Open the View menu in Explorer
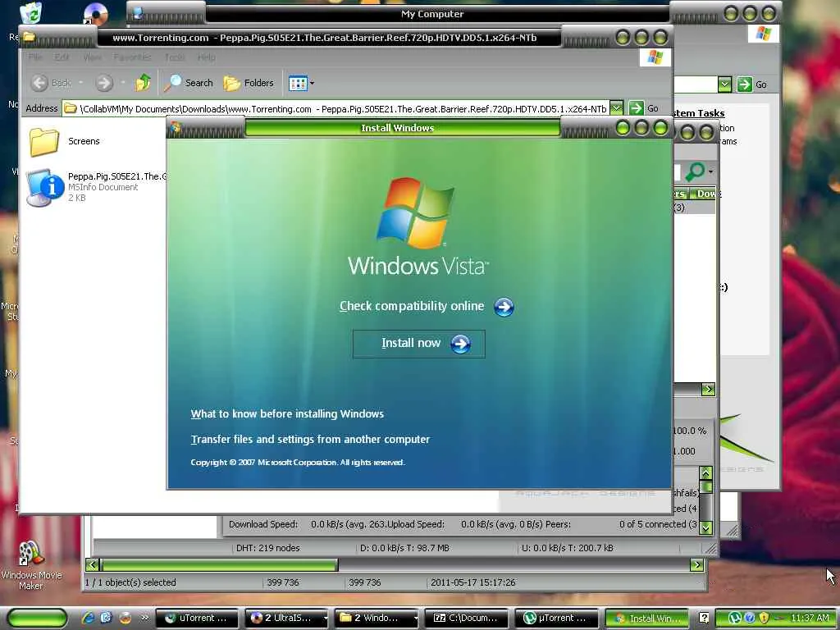Image resolution: width=840 pixels, height=630 pixels. point(92,57)
